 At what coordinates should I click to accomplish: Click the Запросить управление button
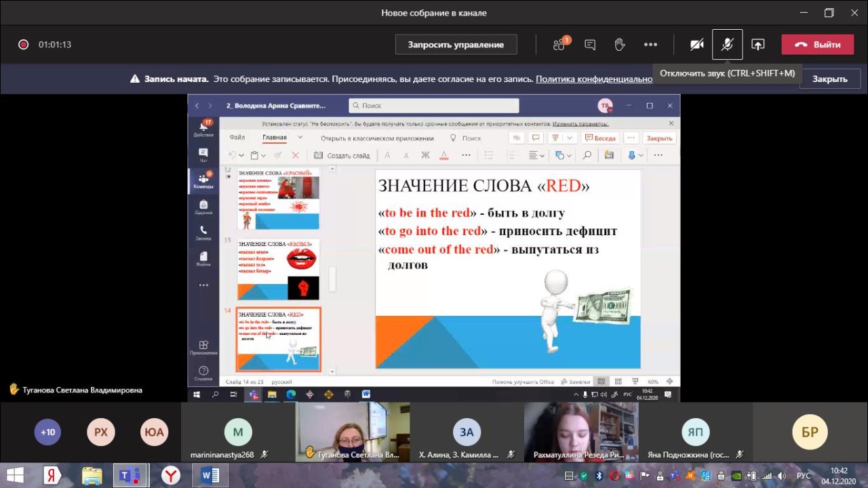pos(456,45)
